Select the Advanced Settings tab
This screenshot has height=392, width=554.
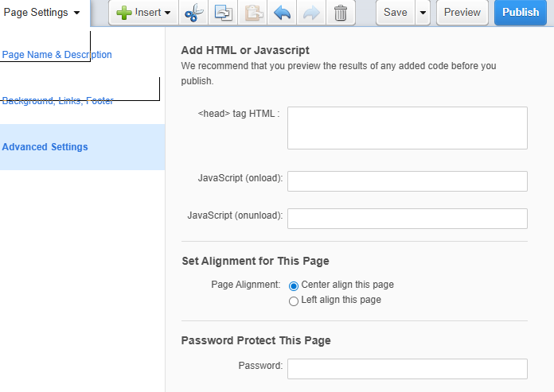coord(45,147)
